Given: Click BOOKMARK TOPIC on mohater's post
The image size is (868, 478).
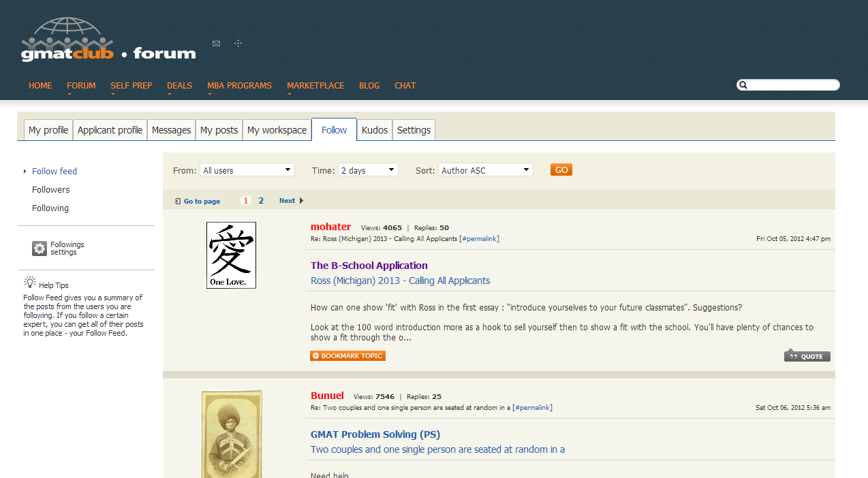Looking at the screenshot, I should click(347, 356).
